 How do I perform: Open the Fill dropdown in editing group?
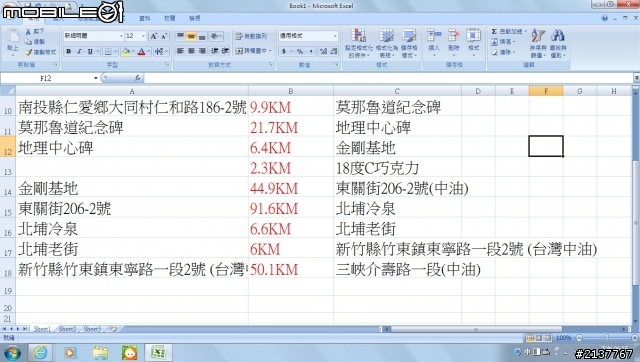[x=503, y=42]
